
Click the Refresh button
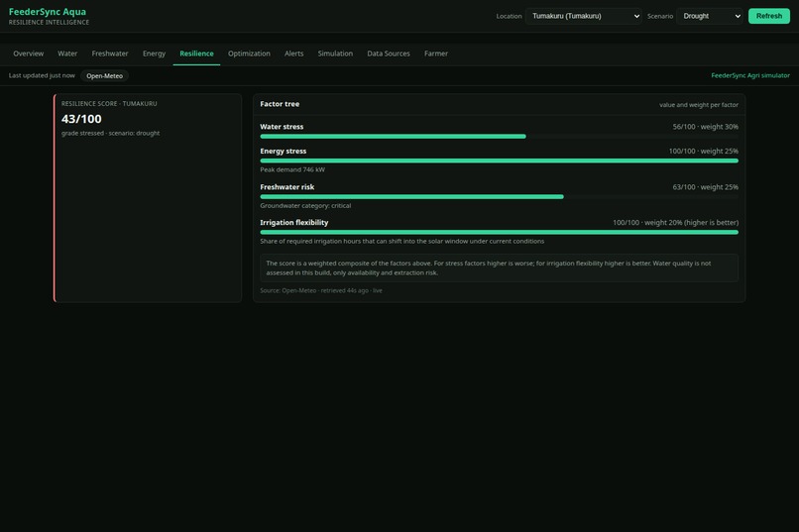[x=769, y=16]
